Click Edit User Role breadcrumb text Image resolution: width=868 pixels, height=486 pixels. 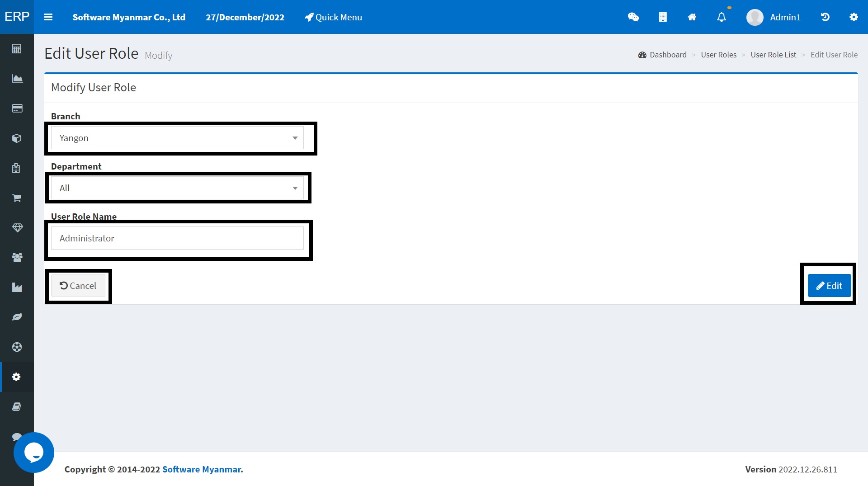click(x=834, y=55)
